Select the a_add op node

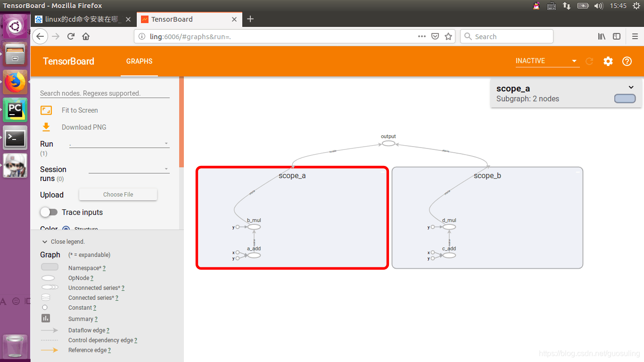tap(254, 255)
